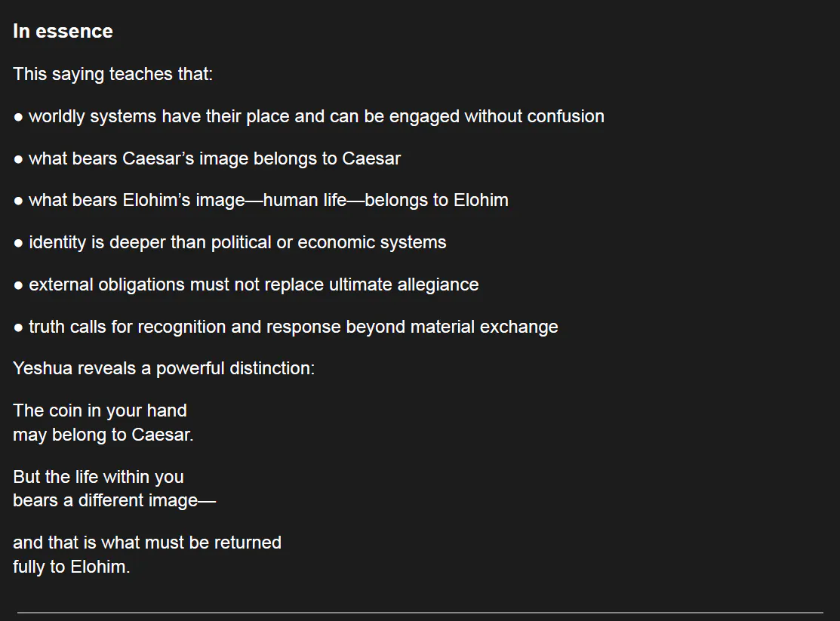Viewport: 840px width, 621px height.
Task: Click the horizontal divider line at bottom
Action: coord(420,612)
